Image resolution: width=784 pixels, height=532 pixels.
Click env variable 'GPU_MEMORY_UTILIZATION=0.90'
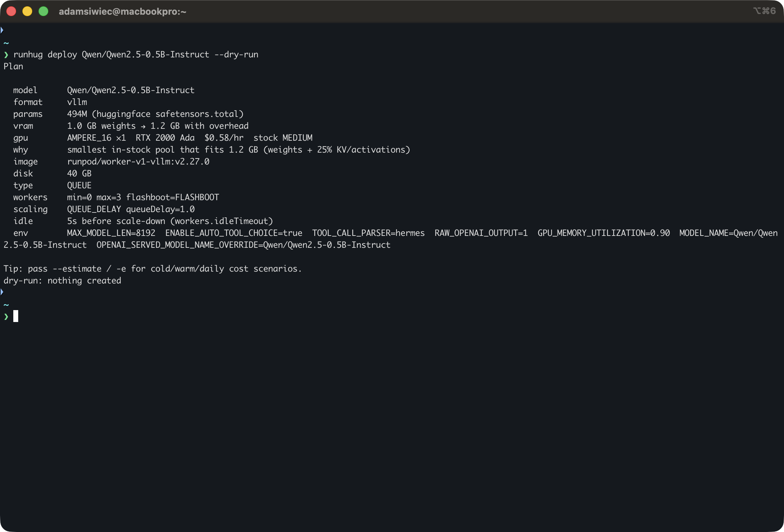pyautogui.click(x=604, y=233)
